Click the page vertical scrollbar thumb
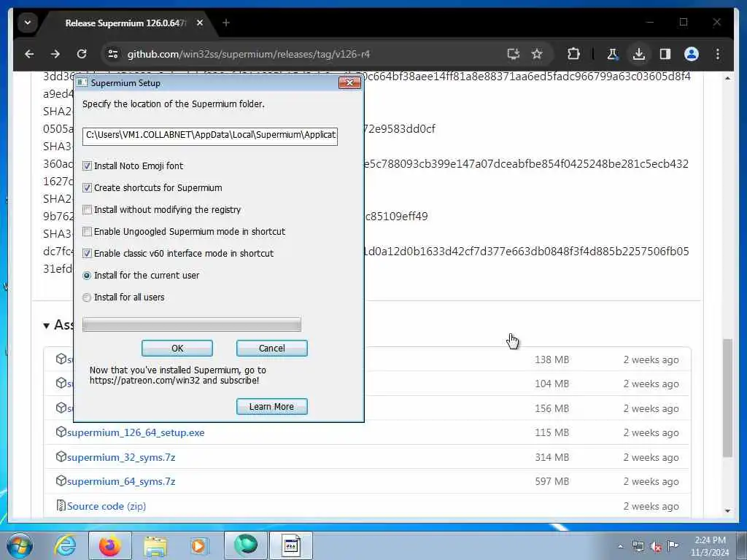 [727, 398]
